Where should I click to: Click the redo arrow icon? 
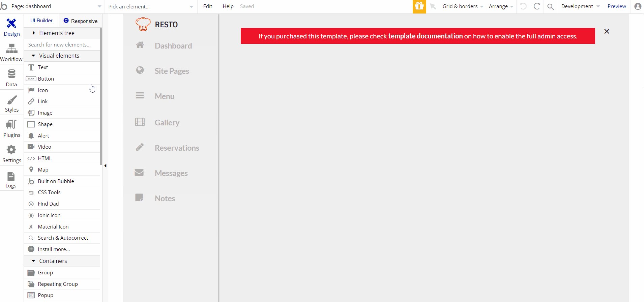coord(537,6)
